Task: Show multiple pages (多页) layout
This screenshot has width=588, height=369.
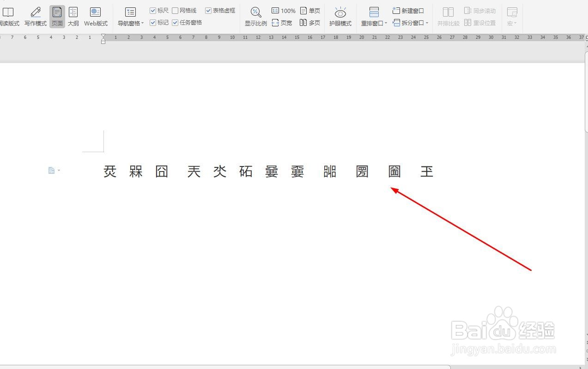Action: click(310, 23)
